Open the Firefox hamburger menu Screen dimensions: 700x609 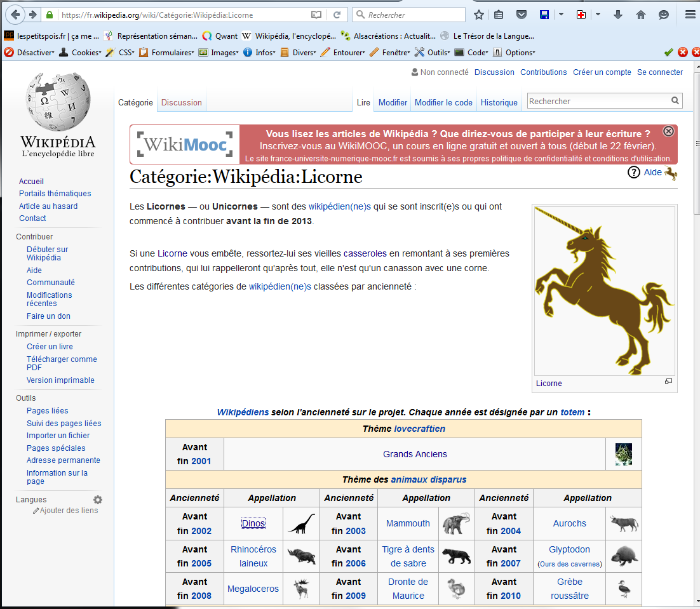pos(690,15)
